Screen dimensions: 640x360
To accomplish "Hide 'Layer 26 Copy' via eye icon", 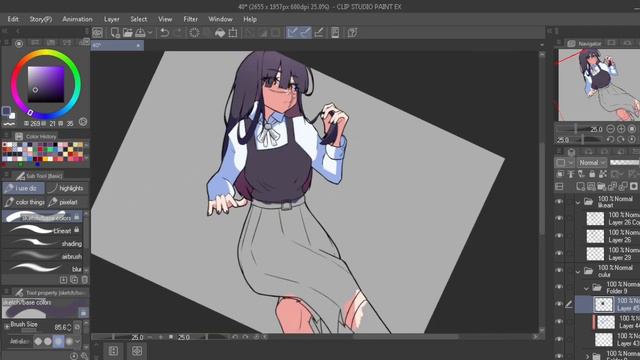I will [559, 218].
